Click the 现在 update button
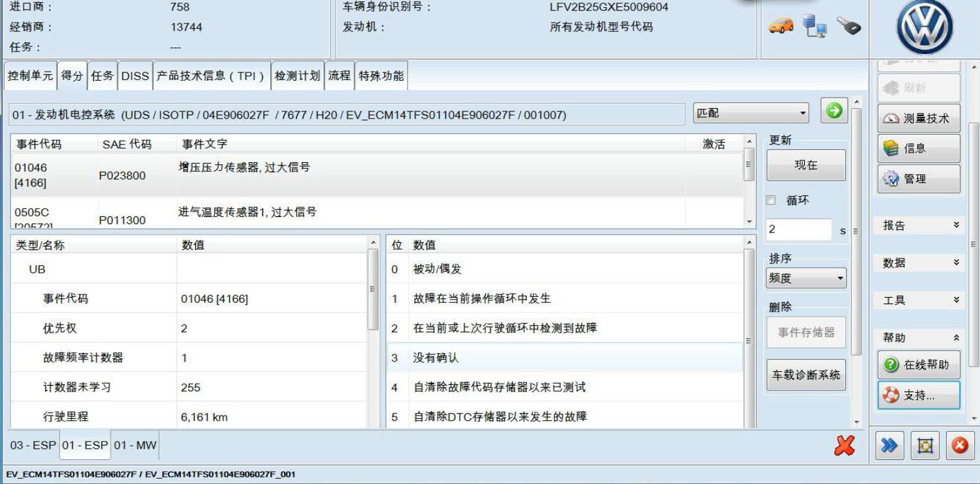980x484 pixels. click(x=806, y=165)
